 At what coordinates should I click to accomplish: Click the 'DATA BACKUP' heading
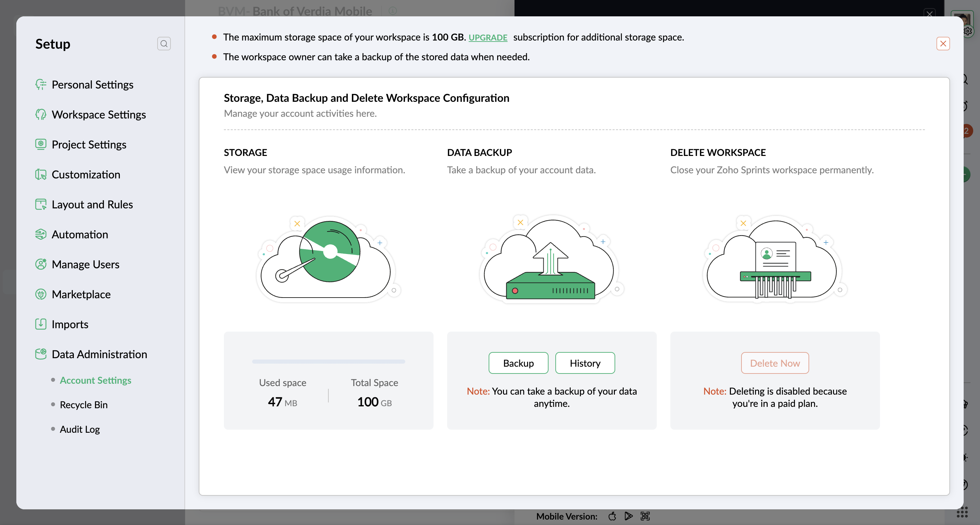pyautogui.click(x=479, y=152)
